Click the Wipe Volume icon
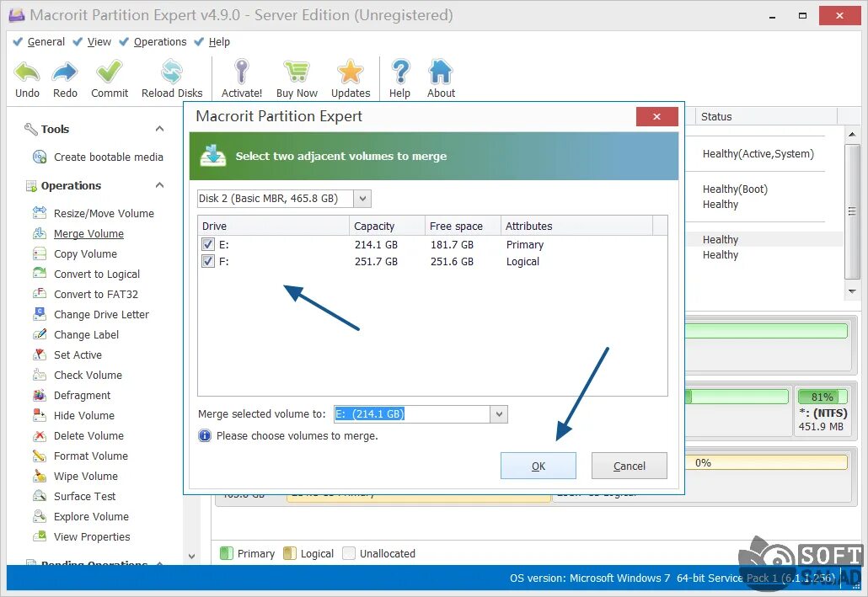 pos(40,476)
